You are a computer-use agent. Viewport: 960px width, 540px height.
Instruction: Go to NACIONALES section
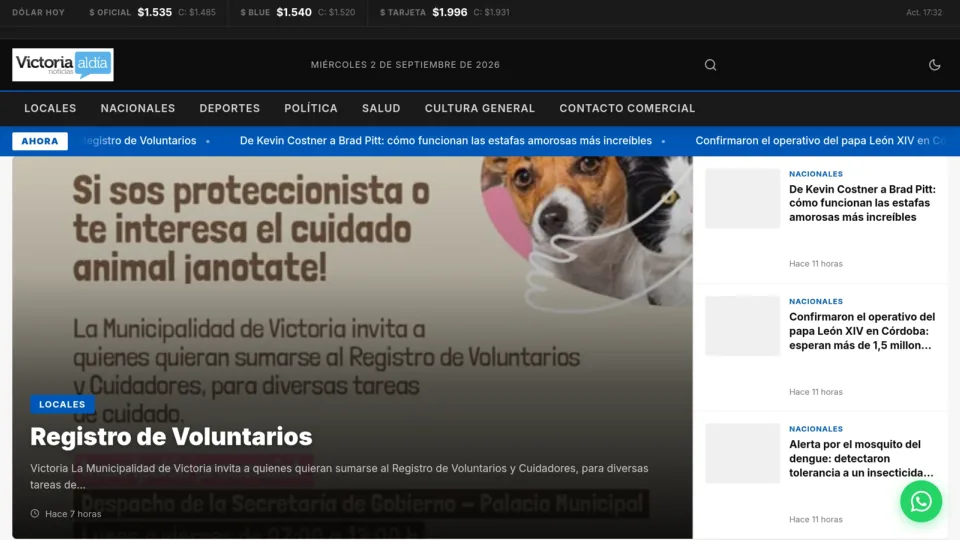[x=138, y=108]
